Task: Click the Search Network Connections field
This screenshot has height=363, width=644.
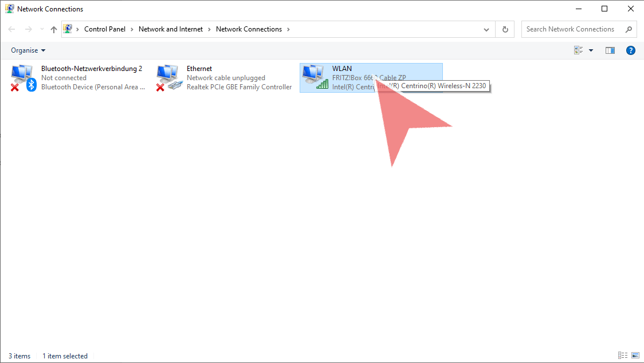Action: click(570, 29)
